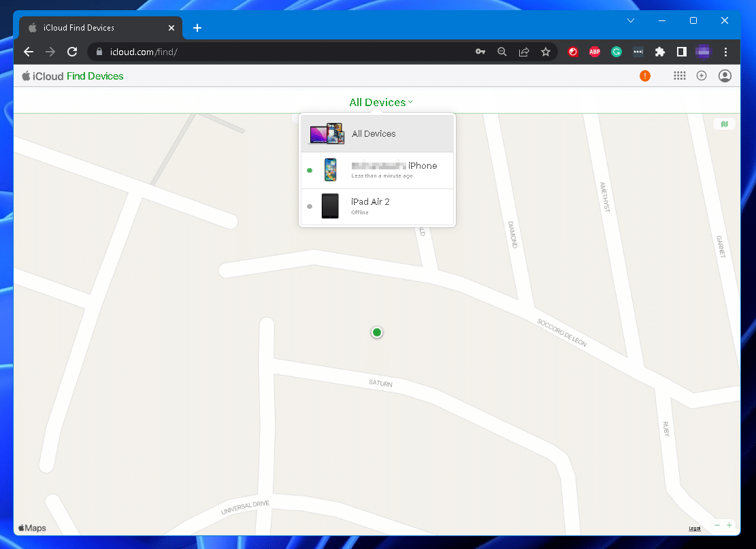Image resolution: width=756 pixels, height=549 pixels.
Task: Click the address bar URL icloud.com/find/
Action: [x=144, y=52]
